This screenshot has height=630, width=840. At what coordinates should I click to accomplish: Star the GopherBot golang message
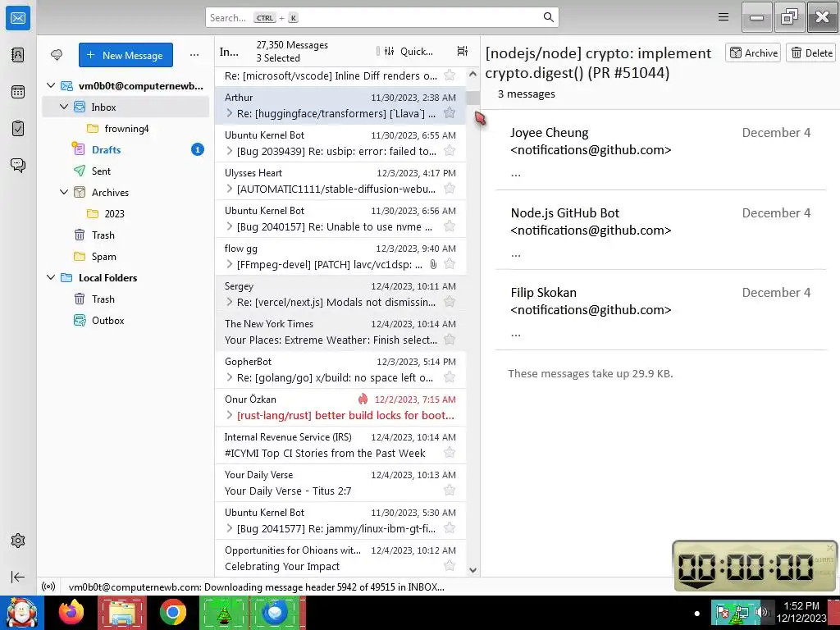click(450, 377)
